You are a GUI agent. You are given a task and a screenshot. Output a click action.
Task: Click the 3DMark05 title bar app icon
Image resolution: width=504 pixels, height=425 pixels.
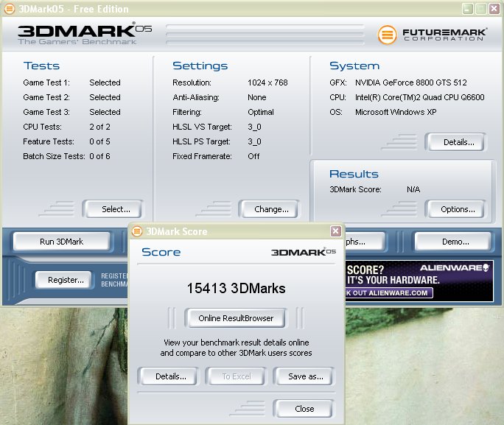[10, 9]
